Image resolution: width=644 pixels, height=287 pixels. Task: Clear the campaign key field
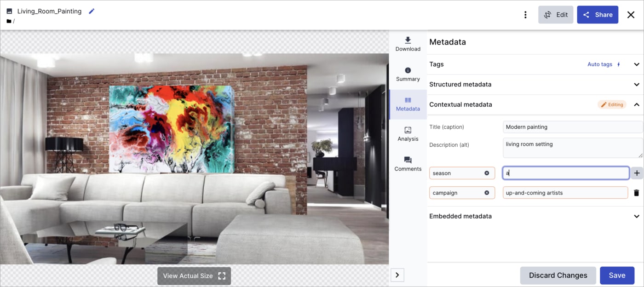point(487,193)
